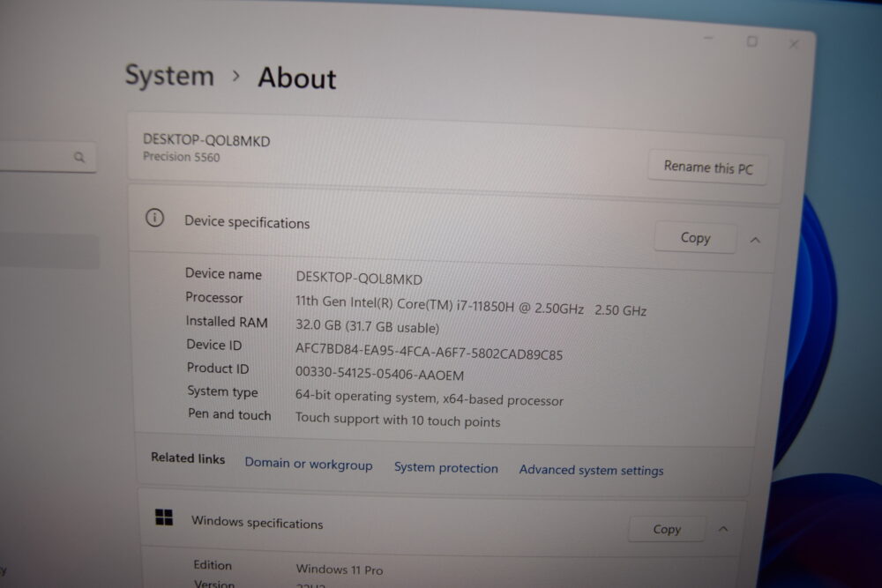The image size is (882, 588).
Task: Collapse the Device specifications section
Action: [x=755, y=240]
